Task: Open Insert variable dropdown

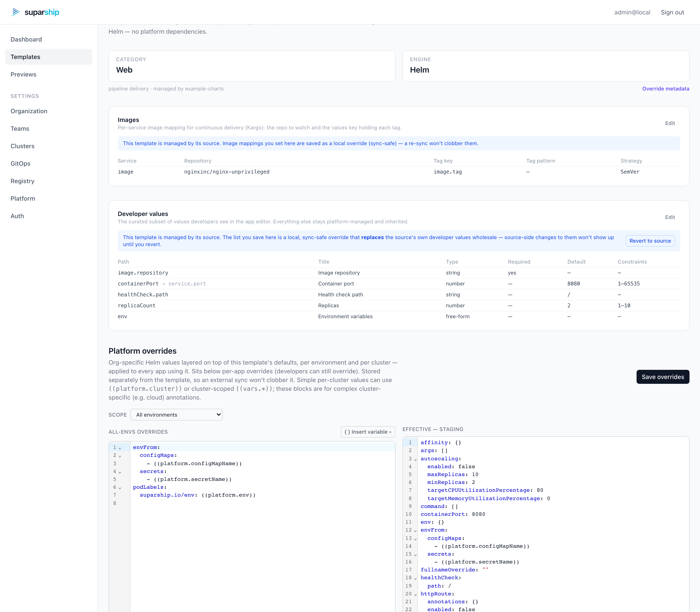Action: click(368, 432)
